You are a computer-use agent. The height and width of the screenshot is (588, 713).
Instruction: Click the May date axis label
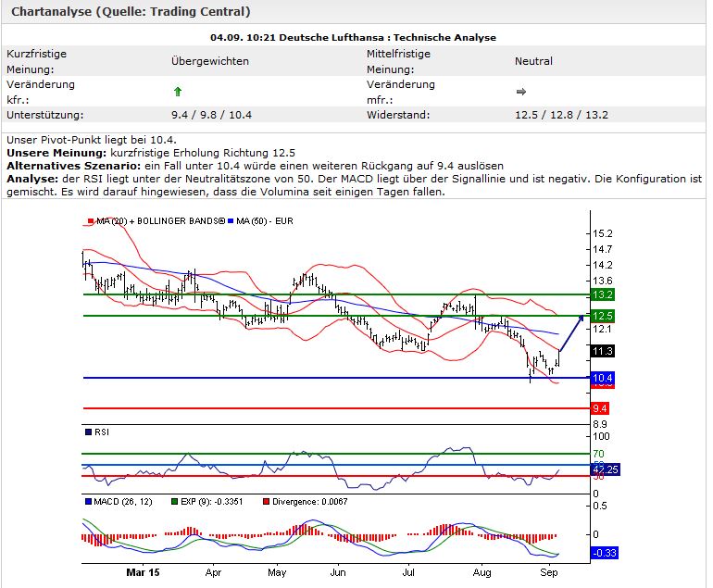click(277, 572)
